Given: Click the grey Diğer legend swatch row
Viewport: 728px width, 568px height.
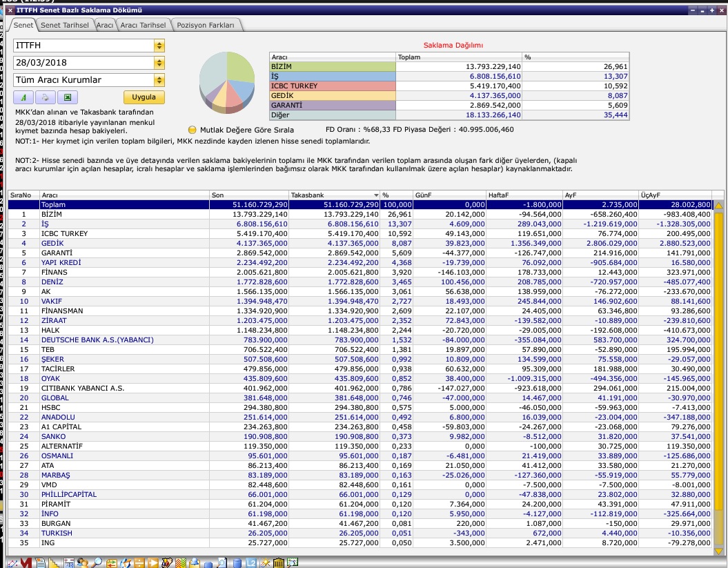Looking at the screenshot, I should [333, 115].
